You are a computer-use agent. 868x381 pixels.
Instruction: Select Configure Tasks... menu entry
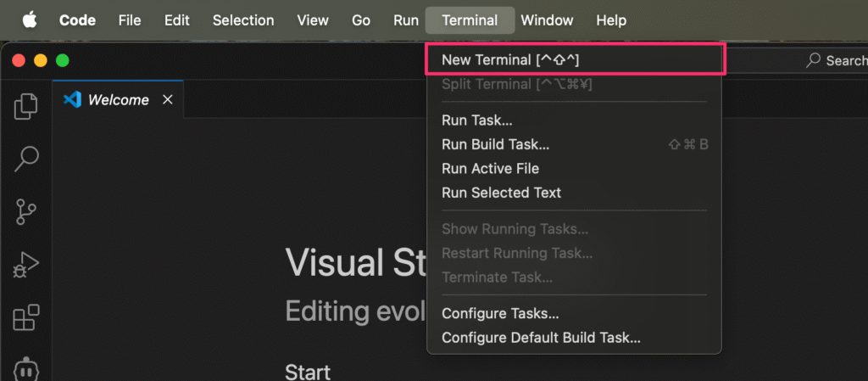click(575, 313)
